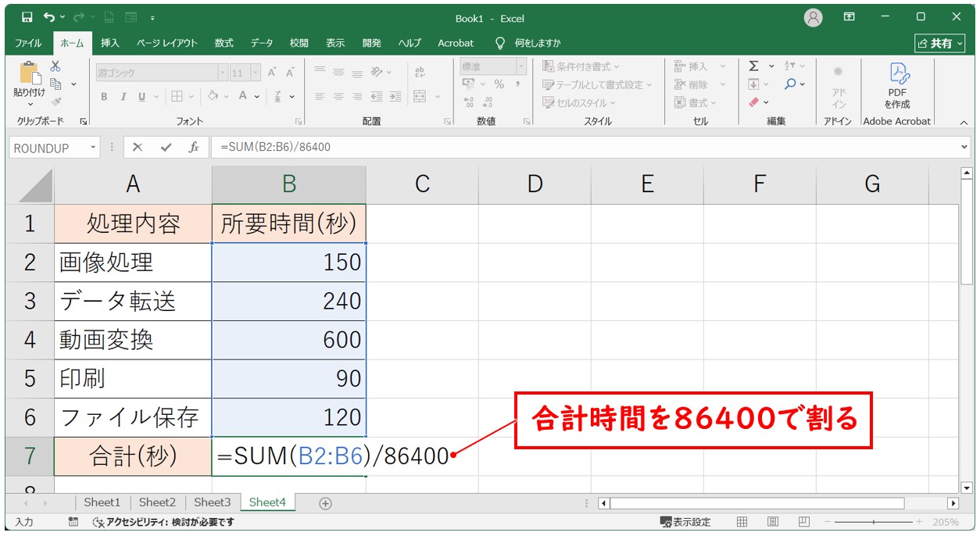Screen dimensions: 980x536
Task: Toggle align left
Action: (320, 97)
